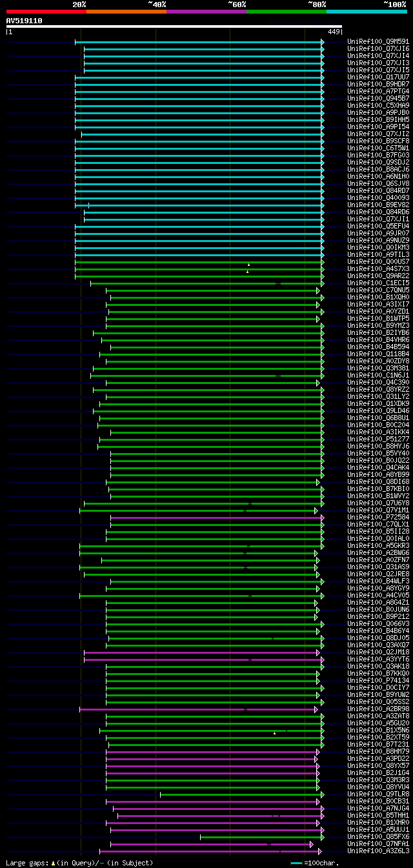The width and height of the screenshot is (413, 868).
Task: Click the AV519110 query name
Action: tap(24, 21)
